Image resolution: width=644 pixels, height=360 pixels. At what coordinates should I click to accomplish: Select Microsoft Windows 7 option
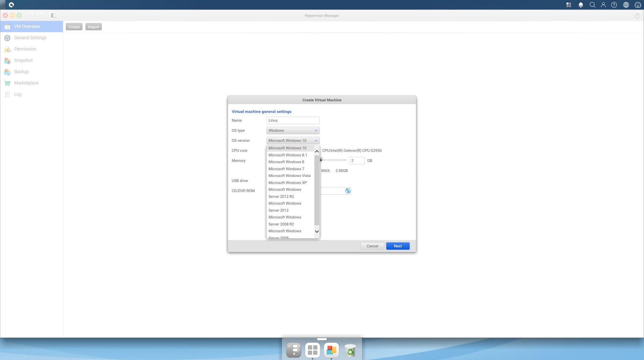point(290,169)
